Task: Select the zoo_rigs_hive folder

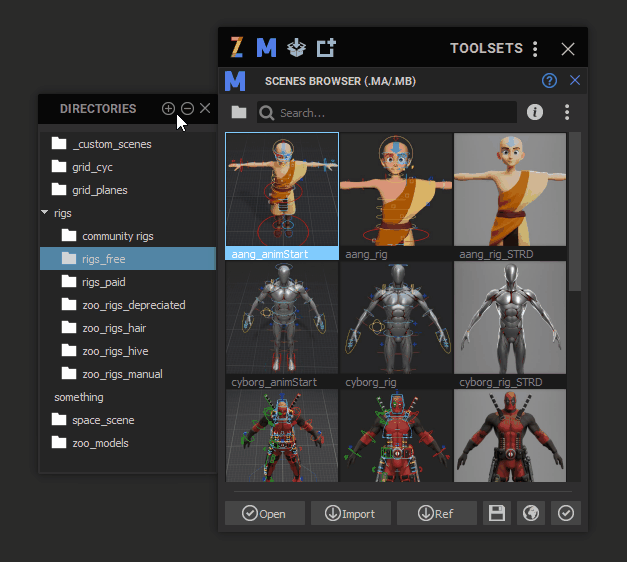Action: 128,351
